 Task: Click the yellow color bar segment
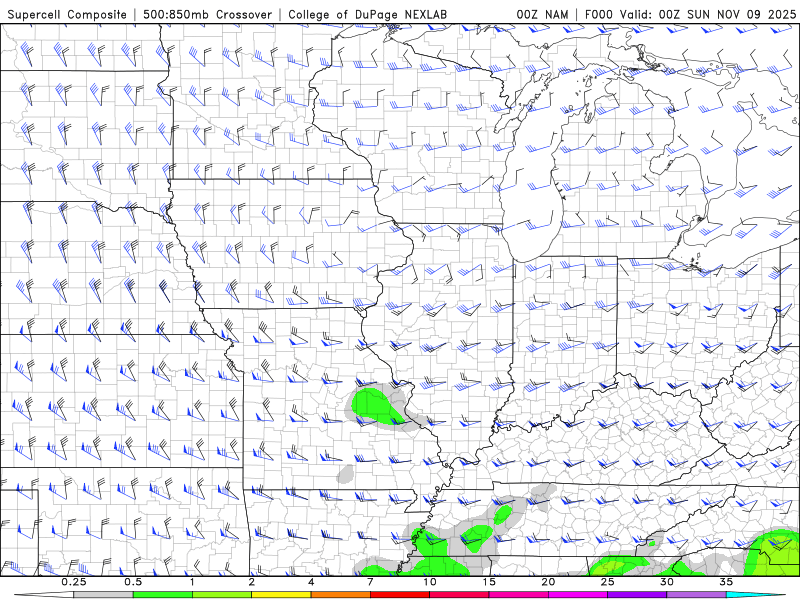(x=281, y=595)
